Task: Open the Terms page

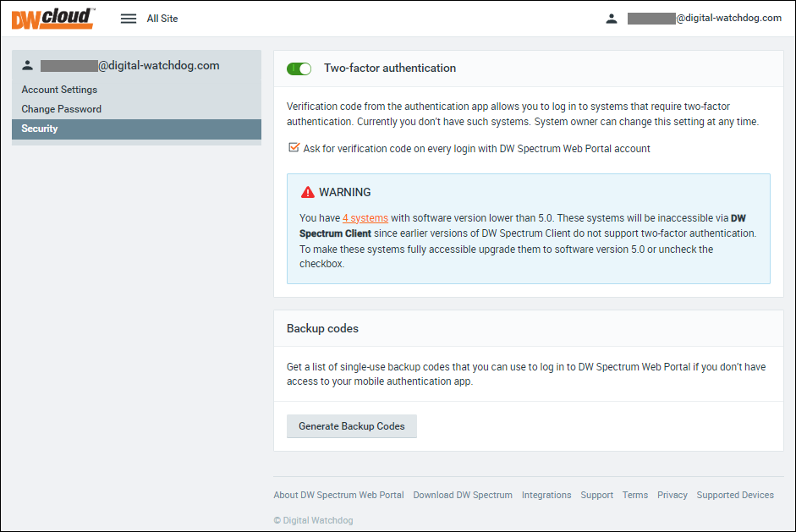Action: click(x=634, y=495)
